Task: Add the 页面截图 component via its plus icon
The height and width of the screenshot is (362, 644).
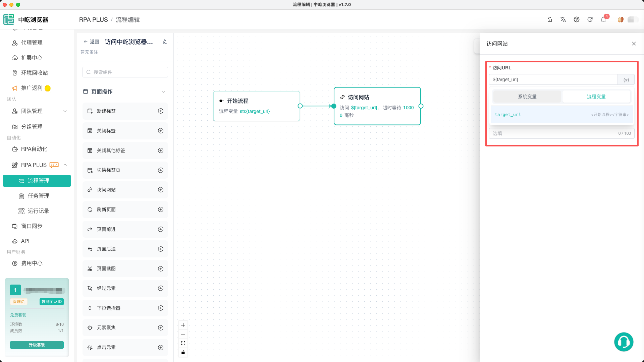Action: (161, 269)
